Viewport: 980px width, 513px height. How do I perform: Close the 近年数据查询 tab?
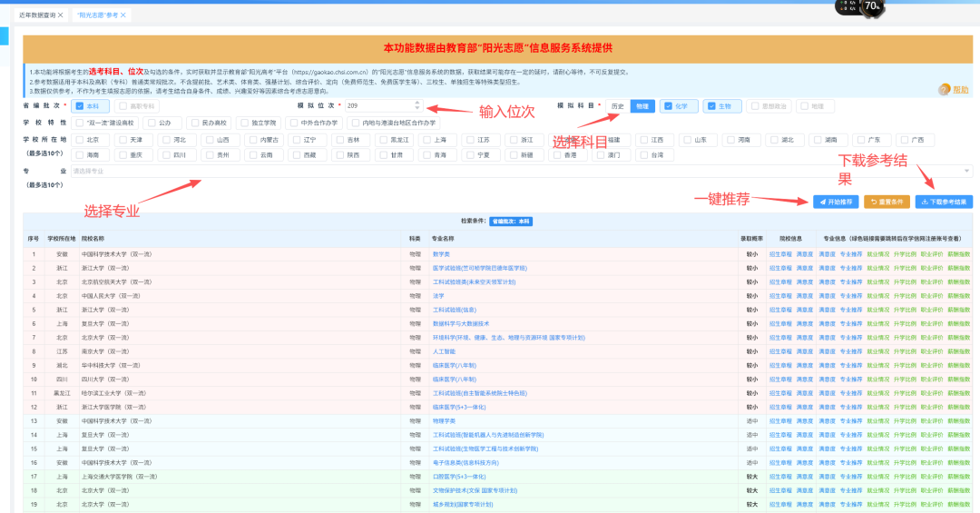(61, 15)
